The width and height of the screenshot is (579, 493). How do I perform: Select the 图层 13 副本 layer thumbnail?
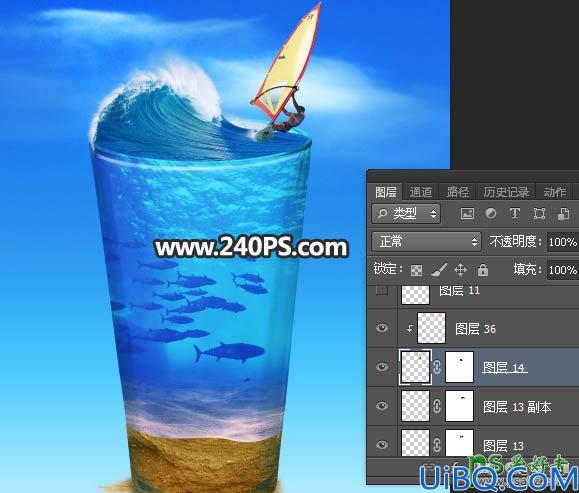[x=415, y=406]
